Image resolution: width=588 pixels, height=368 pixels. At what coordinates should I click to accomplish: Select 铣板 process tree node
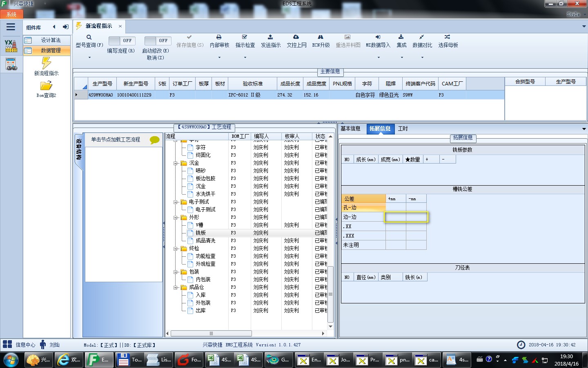coord(200,233)
